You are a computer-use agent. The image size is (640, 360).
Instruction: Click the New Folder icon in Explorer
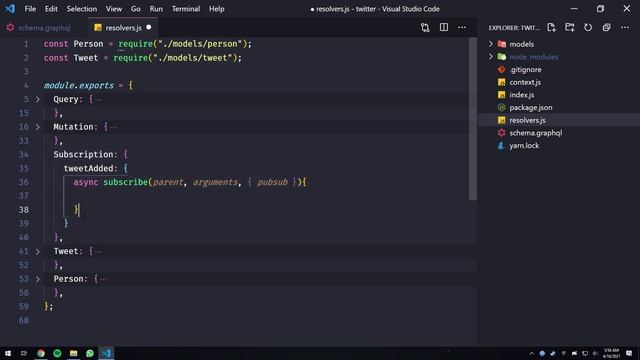(x=569, y=27)
